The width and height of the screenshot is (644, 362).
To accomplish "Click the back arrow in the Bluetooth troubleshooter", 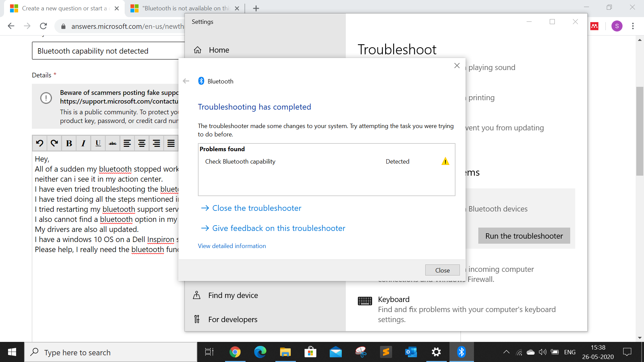I will coord(186,81).
